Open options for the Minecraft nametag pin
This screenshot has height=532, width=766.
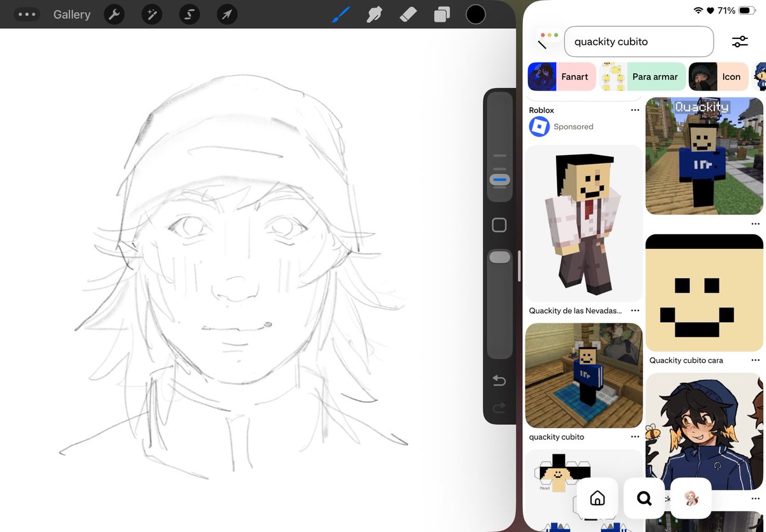pyautogui.click(x=756, y=224)
